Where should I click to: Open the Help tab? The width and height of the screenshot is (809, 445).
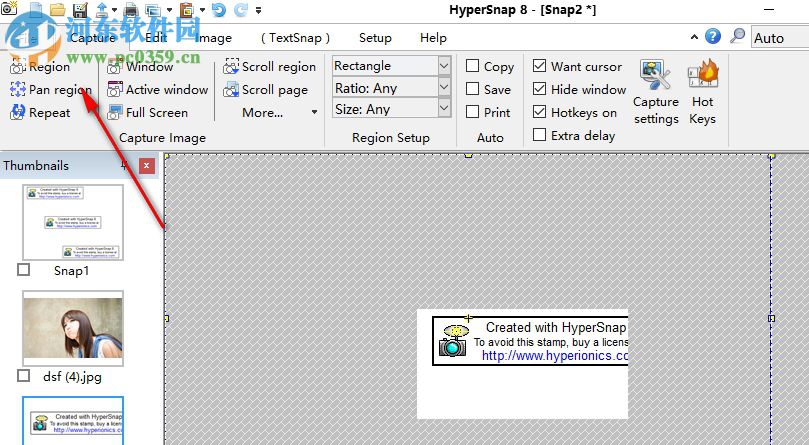[x=433, y=38]
